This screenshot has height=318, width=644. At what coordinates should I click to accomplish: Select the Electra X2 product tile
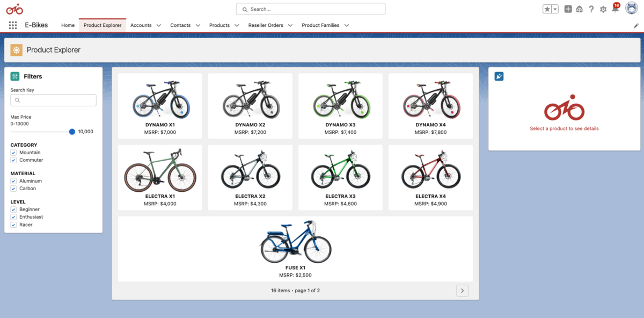click(x=250, y=177)
